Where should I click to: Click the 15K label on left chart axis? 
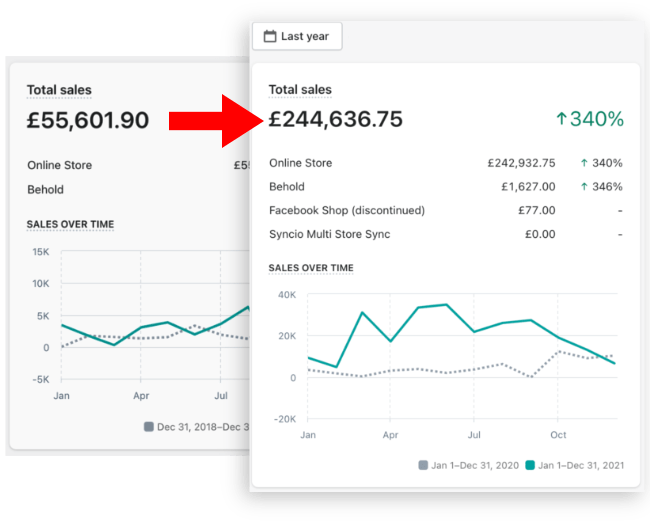pos(41,252)
